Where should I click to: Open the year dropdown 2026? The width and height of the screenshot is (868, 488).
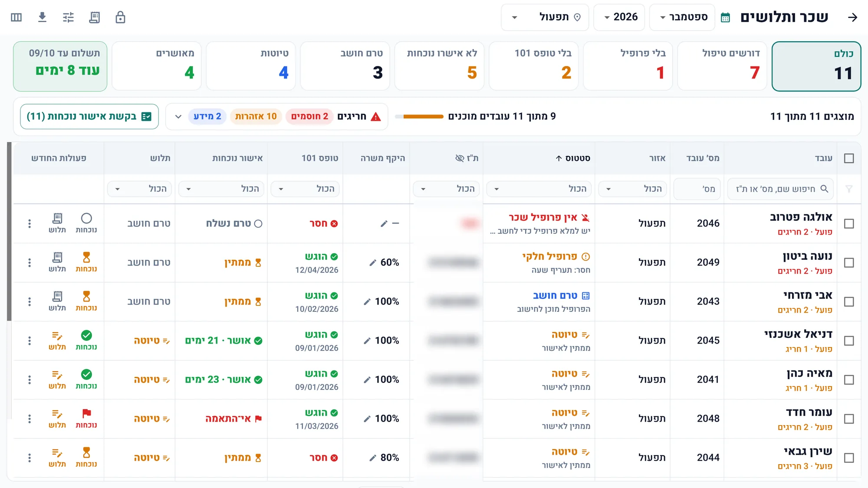coord(619,17)
